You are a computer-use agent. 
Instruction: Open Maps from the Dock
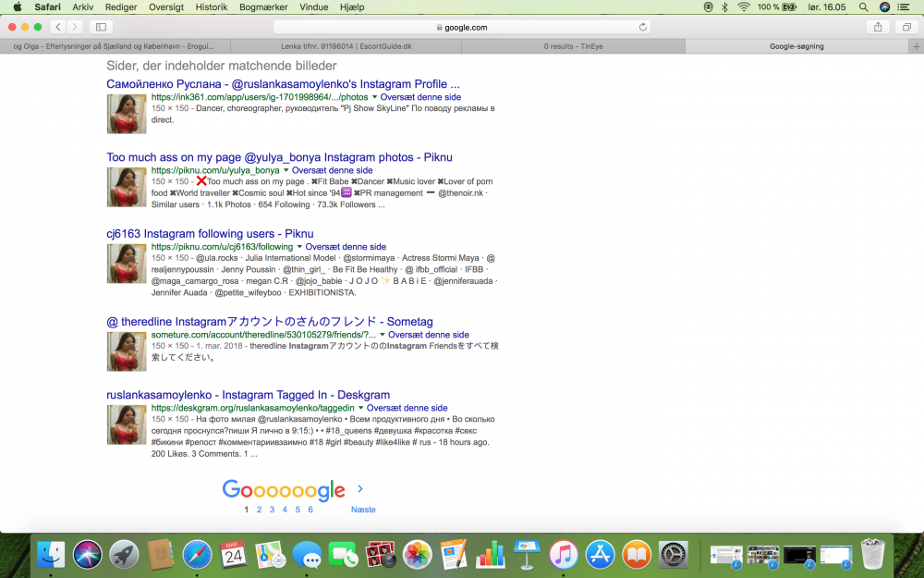pos(270,555)
